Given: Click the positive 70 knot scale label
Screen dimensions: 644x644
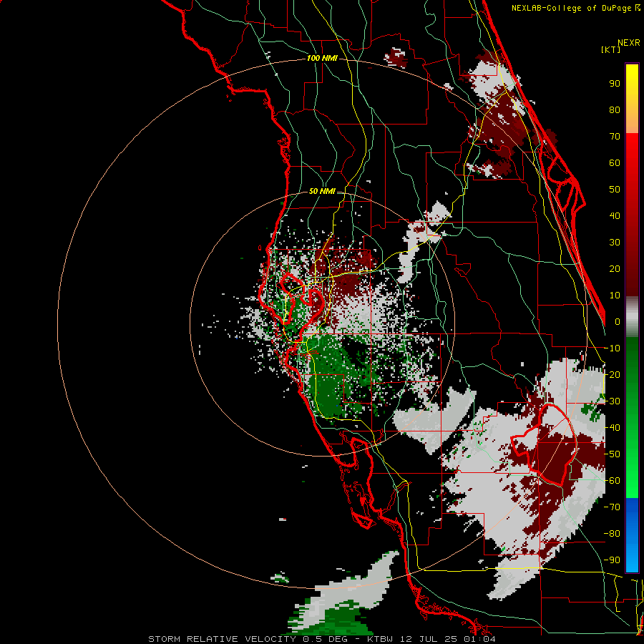Looking at the screenshot, I should [x=615, y=137].
